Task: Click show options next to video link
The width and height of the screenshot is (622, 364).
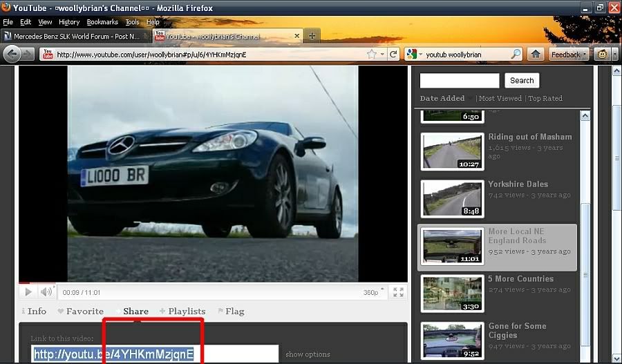Action: tap(308, 354)
